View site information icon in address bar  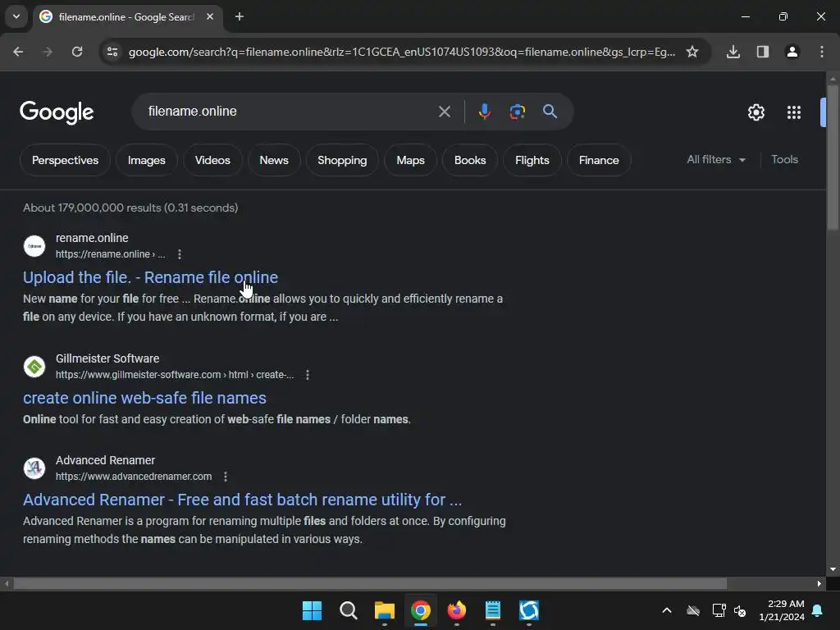(x=112, y=52)
